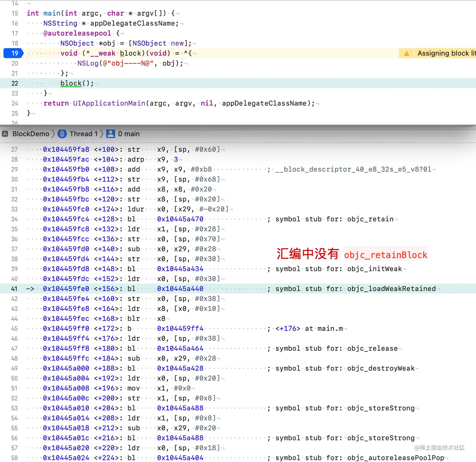Click branch target 0x10445a464
Viewport: 476px width, 462px height.
(180, 349)
